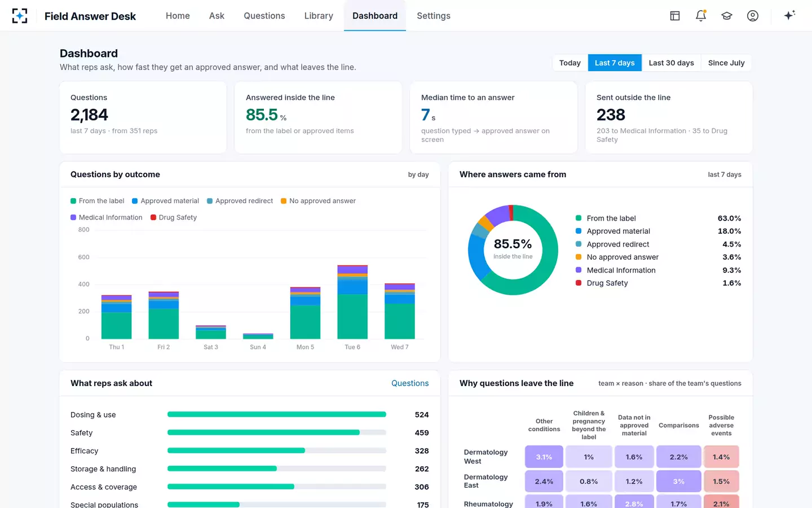Click the graduation cap training icon

[x=727, y=16]
